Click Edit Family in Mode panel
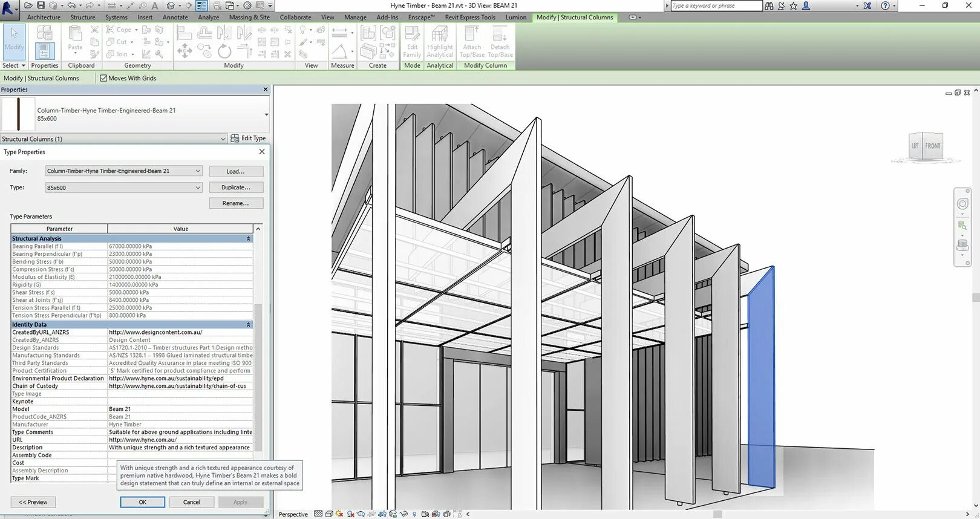Screen dimensions: 980x519 tap(412, 42)
